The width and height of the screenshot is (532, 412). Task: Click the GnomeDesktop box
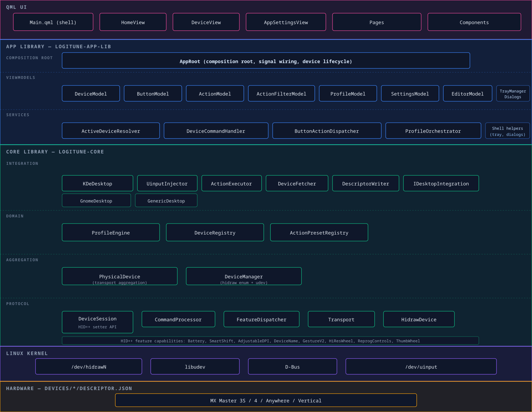pyautogui.click(x=96, y=201)
